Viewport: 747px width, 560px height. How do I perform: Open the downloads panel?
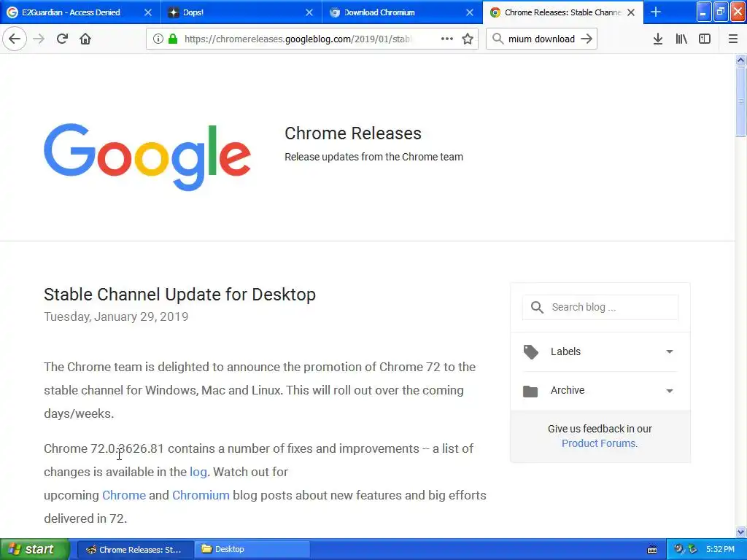click(x=658, y=39)
